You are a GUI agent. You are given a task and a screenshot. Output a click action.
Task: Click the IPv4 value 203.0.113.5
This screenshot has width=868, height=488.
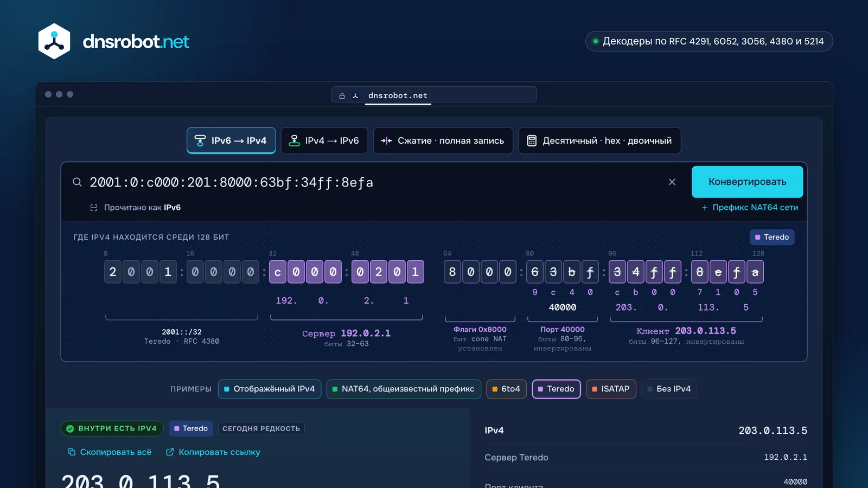(x=773, y=431)
